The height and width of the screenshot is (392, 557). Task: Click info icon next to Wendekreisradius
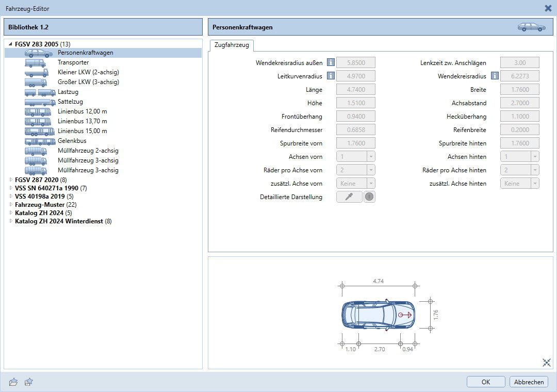click(495, 76)
